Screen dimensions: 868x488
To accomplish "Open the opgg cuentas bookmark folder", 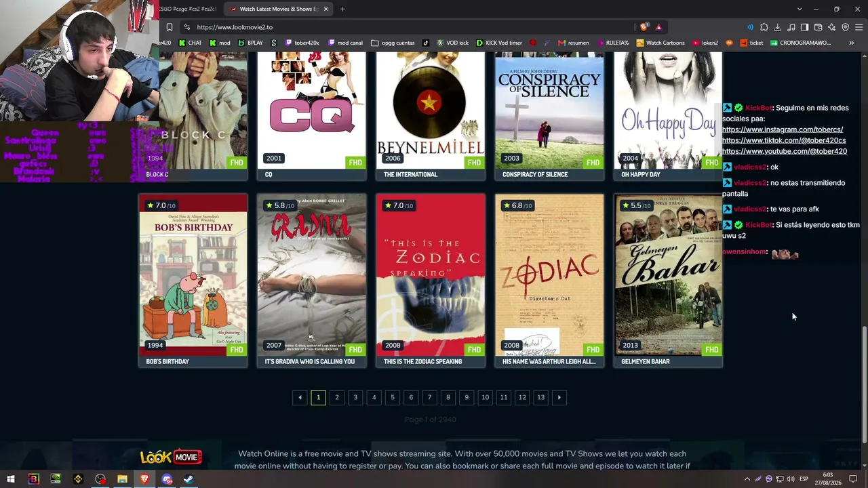I will click(393, 43).
